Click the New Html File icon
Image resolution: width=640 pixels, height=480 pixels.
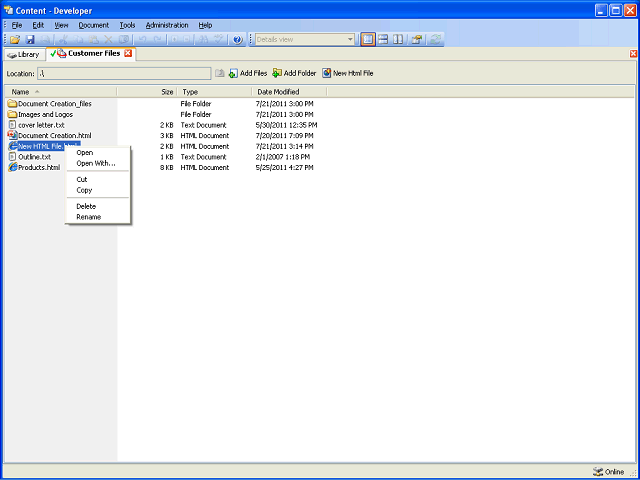click(x=326, y=73)
